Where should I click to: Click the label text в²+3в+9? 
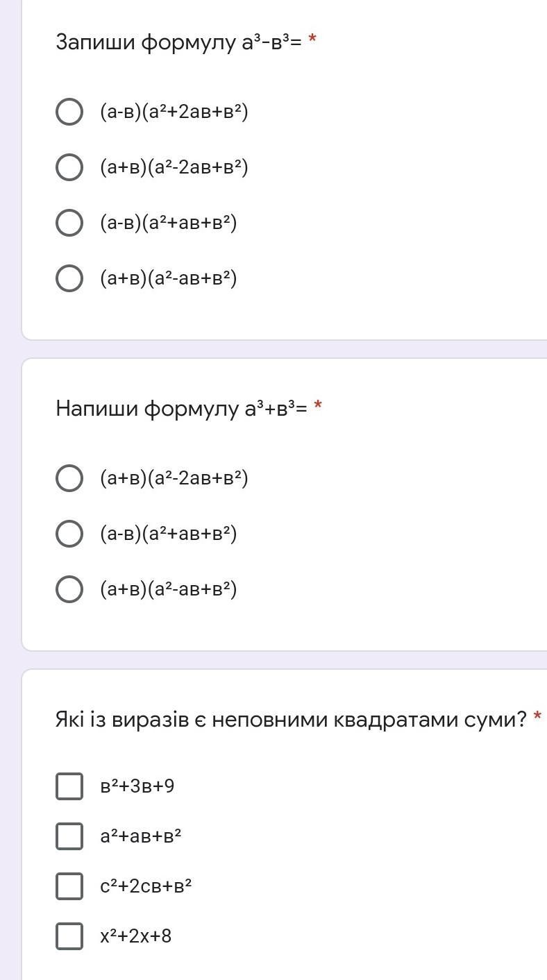click(137, 786)
